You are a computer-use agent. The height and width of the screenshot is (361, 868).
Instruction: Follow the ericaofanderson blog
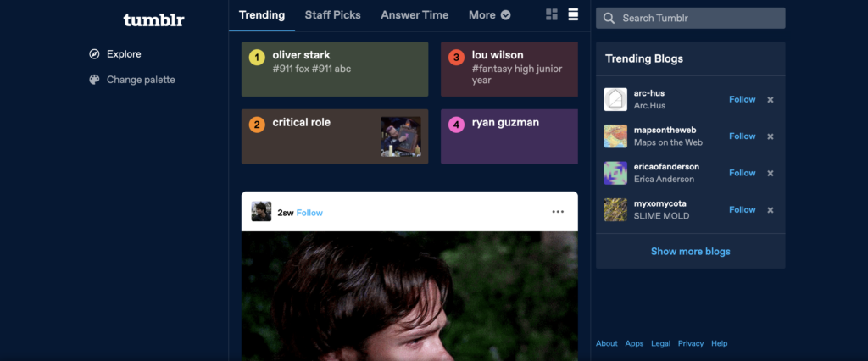tap(742, 173)
